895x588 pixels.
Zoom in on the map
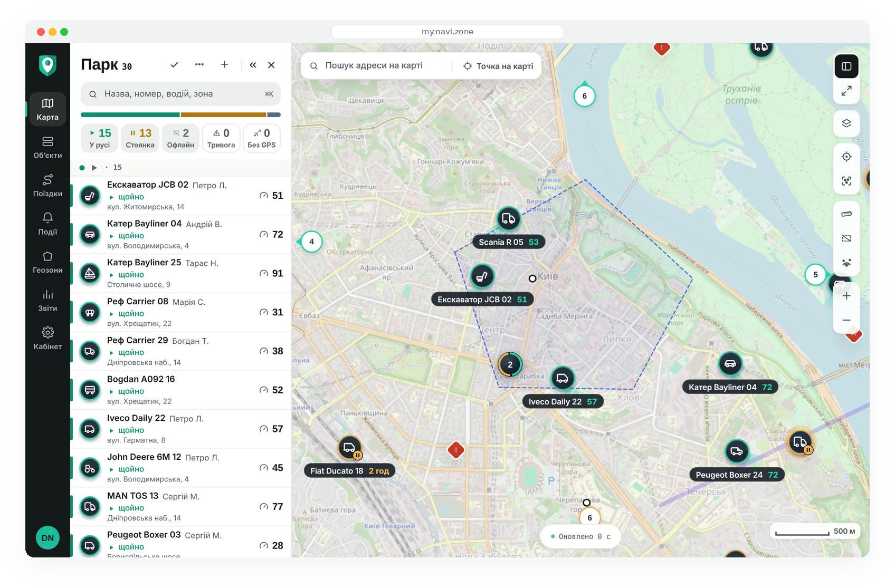click(x=846, y=296)
